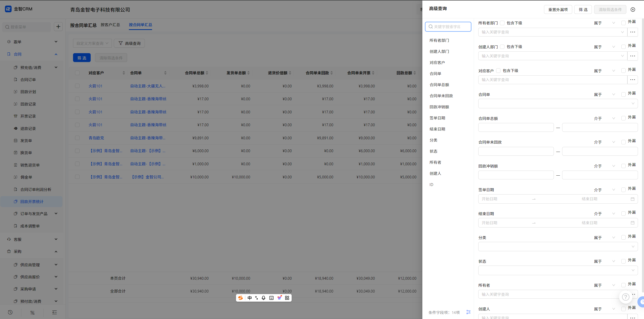This screenshot has height=319, width=644.
Task: Click the sliders settings icon in sidebar footer
Action: (32, 312)
